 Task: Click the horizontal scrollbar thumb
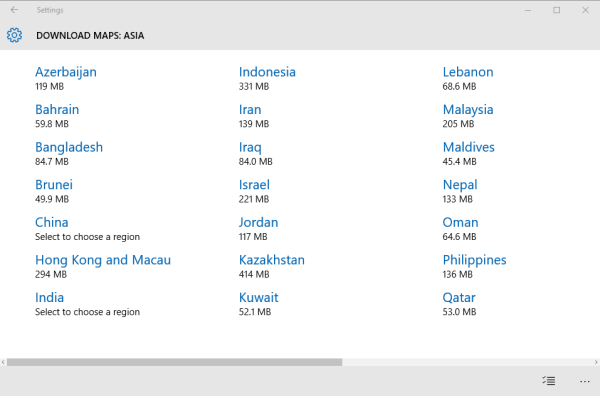tap(174, 362)
